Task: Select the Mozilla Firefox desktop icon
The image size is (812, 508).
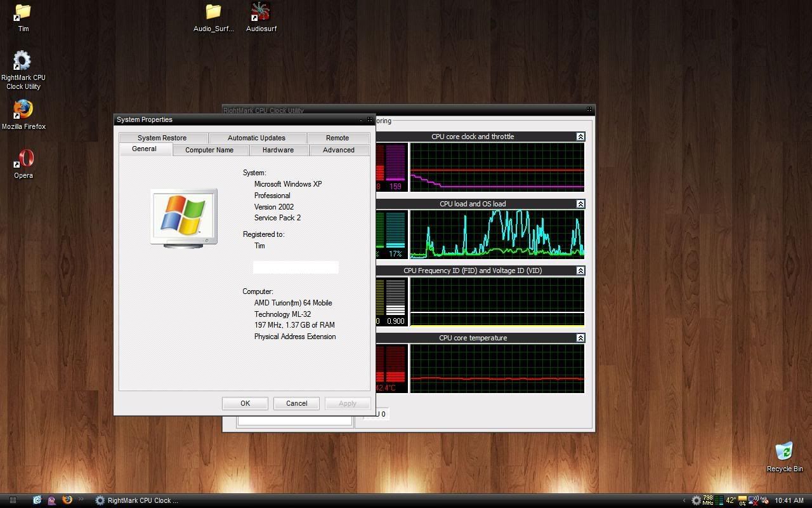Action: coord(23,114)
